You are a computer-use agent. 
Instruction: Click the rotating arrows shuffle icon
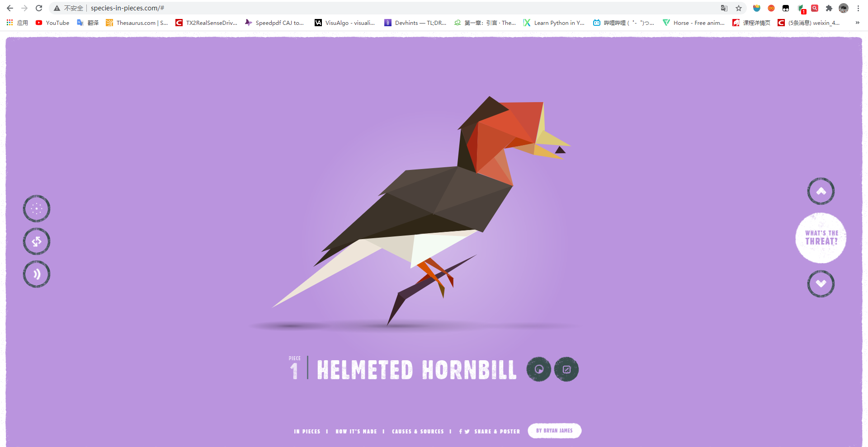pyautogui.click(x=37, y=241)
